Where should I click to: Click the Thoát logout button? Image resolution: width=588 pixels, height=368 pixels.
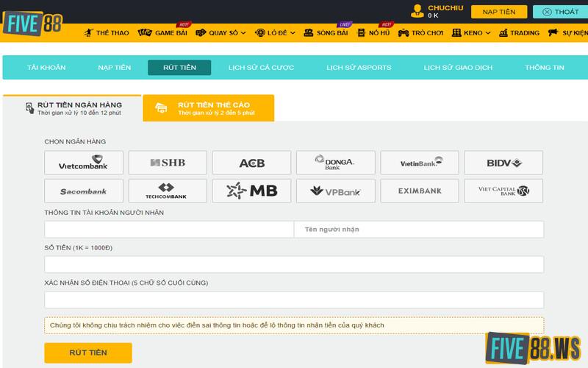pos(560,12)
